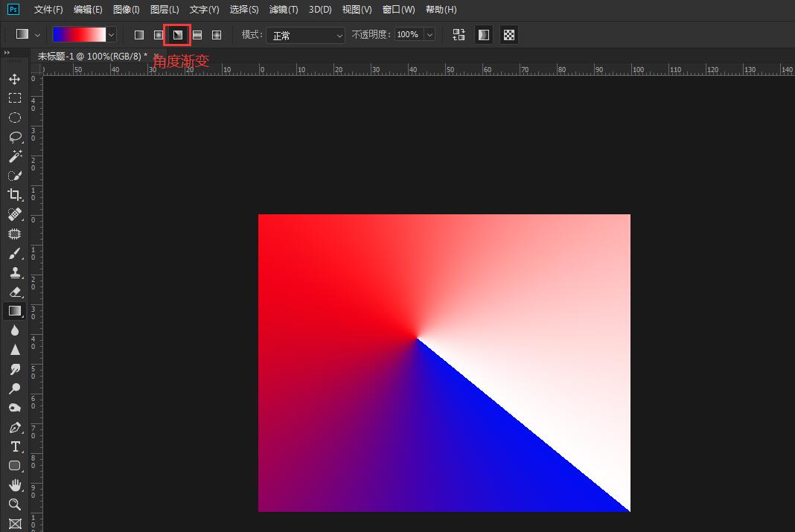The image size is (795, 532).
Task: Toggle the reverse gradient colors option
Action: tap(459, 35)
